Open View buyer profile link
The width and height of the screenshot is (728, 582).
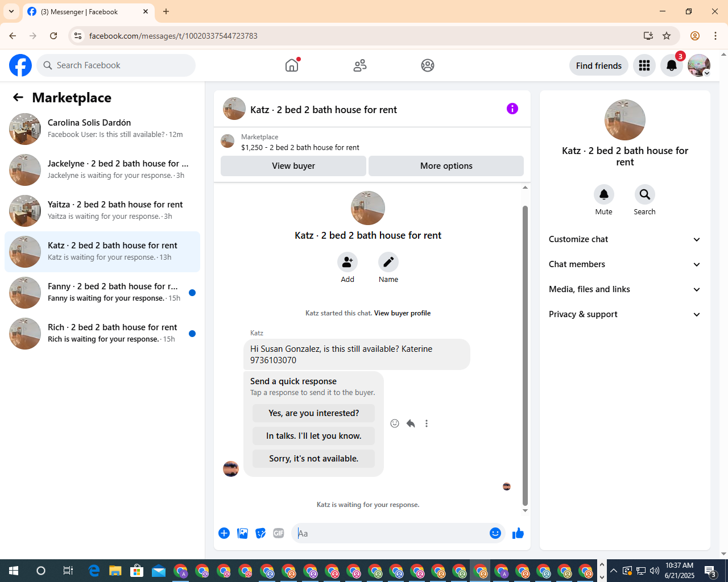click(402, 313)
